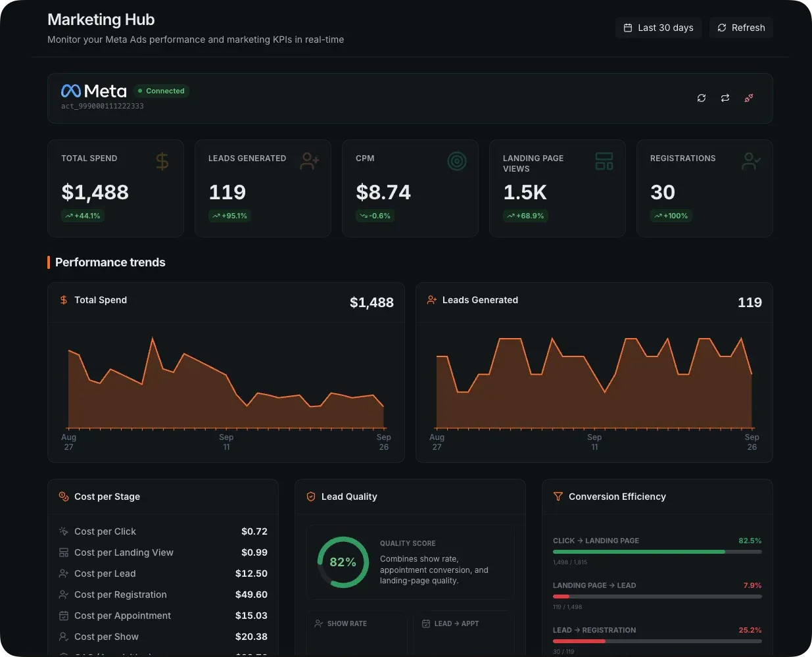Click the -0.6% trend badge

point(375,216)
